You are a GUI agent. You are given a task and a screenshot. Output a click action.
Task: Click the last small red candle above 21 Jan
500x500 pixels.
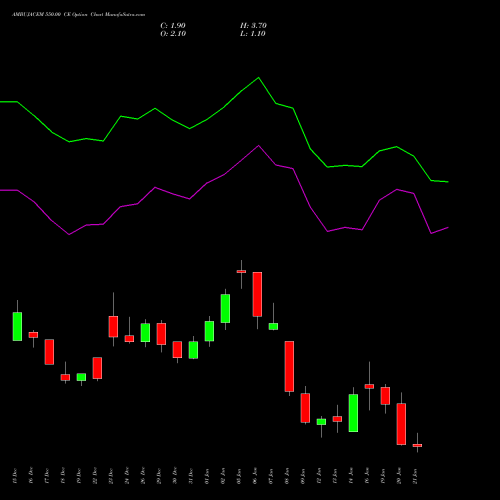point(417,445)
